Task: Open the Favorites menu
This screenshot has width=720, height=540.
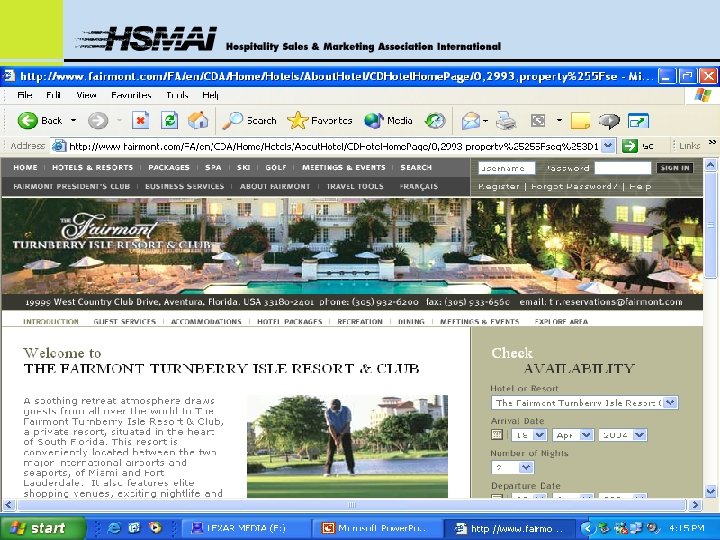Action: pyautogui.click(x=131, y=95)
